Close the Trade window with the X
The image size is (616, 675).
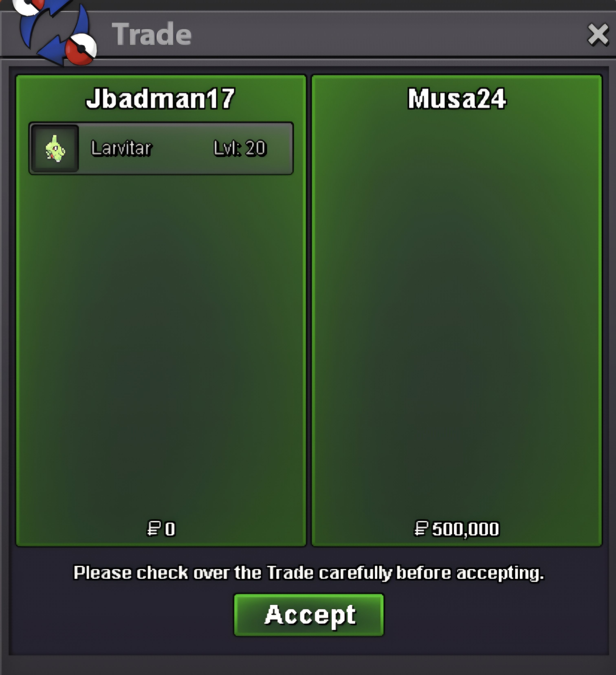(598, 34)
